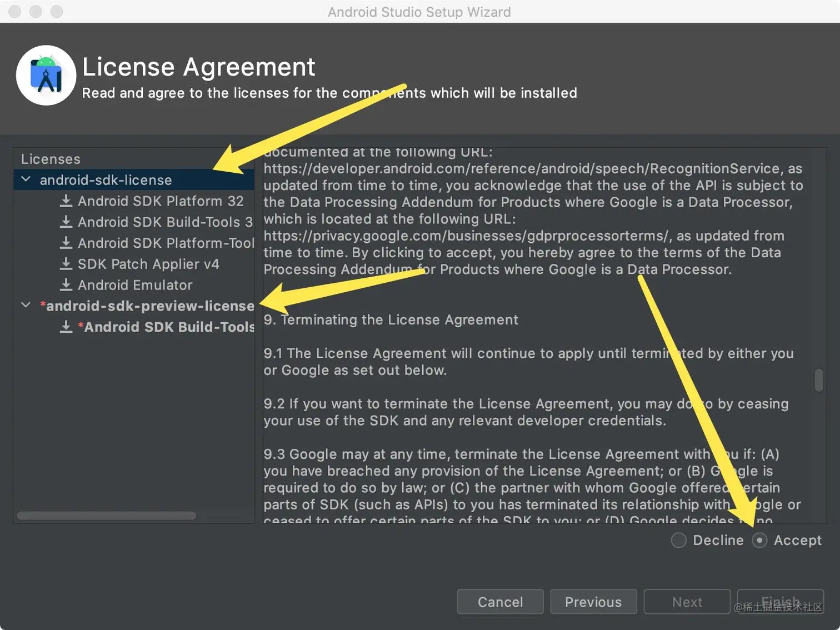Click download icon beside Android SDK Platform-Tools

66,243
